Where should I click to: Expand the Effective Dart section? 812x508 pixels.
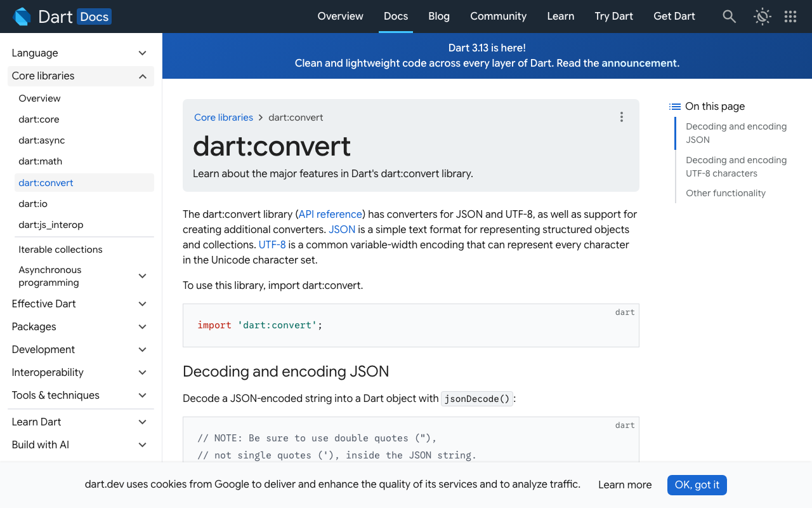click(81, 304)
